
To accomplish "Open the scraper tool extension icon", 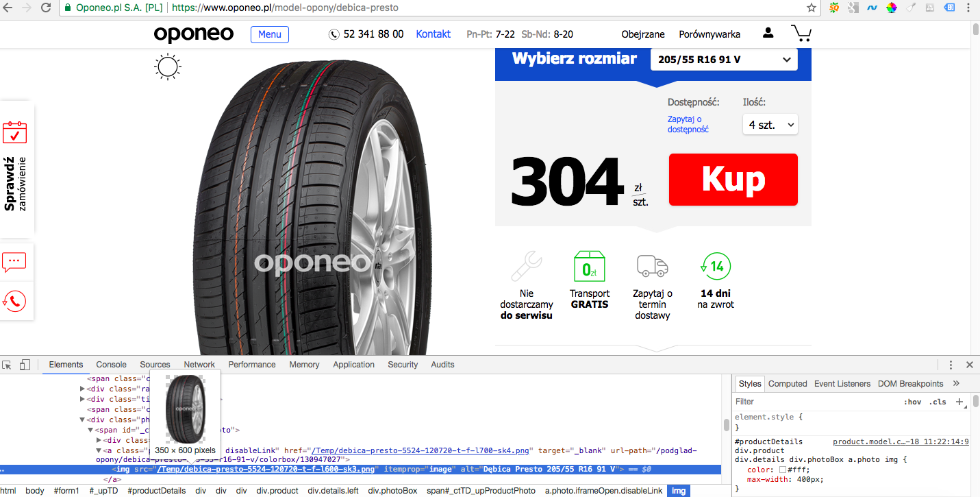I will (x=911, y=8).
